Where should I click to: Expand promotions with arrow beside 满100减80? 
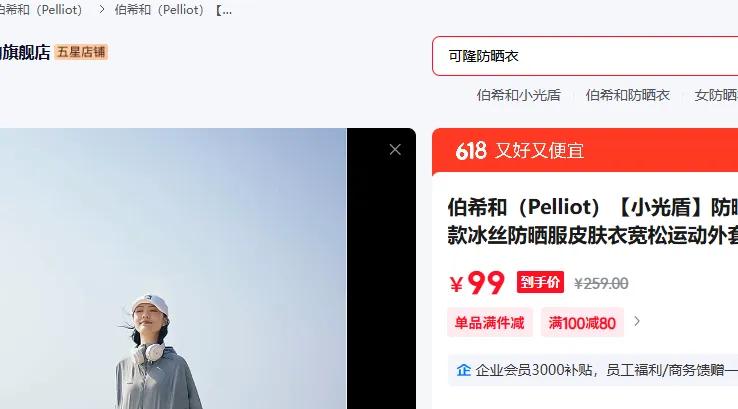(637, 321)
